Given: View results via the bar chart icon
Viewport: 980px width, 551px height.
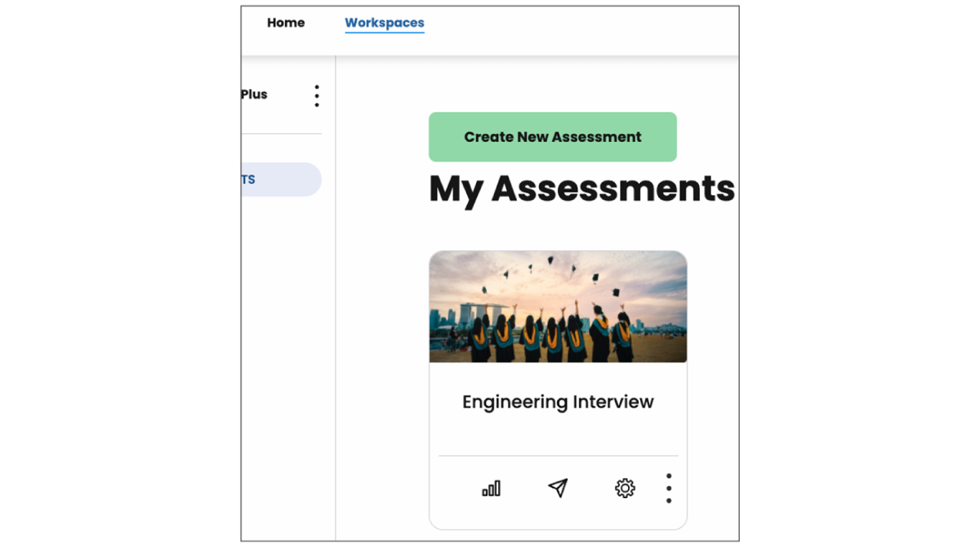Looking at the screenshot, I should tap(491, 488).
